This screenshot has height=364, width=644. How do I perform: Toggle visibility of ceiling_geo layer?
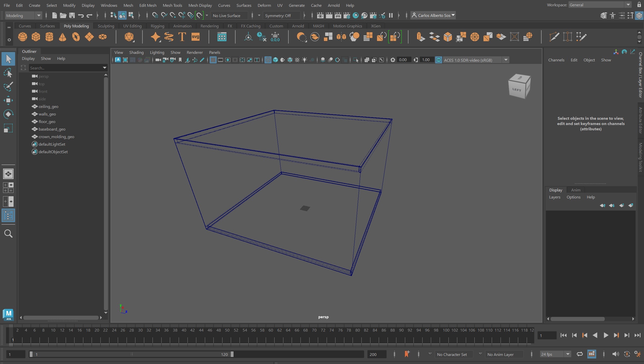tap(34, 106)
